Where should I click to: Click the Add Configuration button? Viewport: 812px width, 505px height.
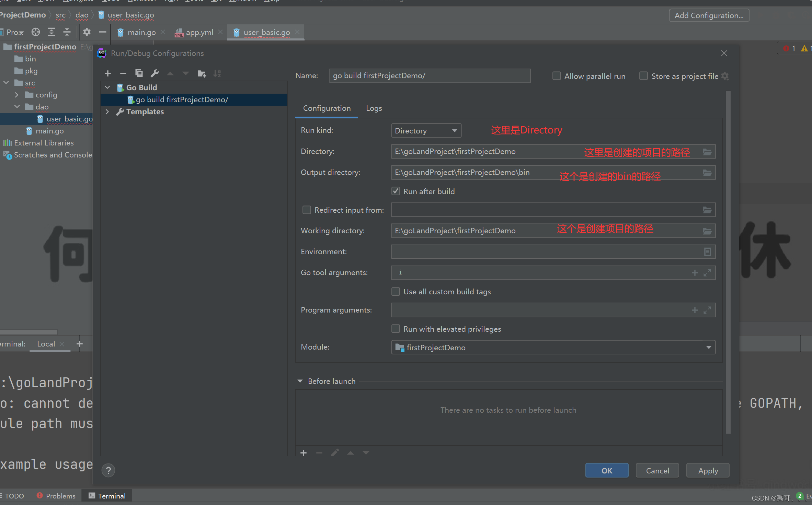tap(709, 15)
